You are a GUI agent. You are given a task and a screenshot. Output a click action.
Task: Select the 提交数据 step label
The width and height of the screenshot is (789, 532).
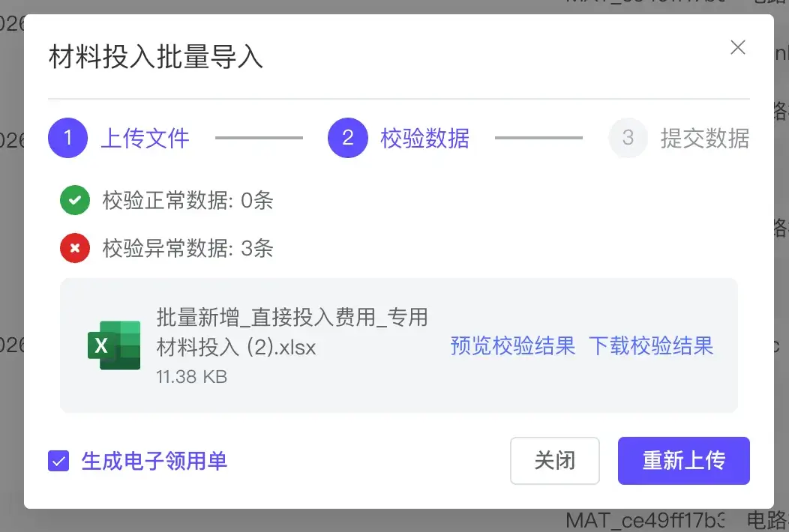(x=704, y=139)
